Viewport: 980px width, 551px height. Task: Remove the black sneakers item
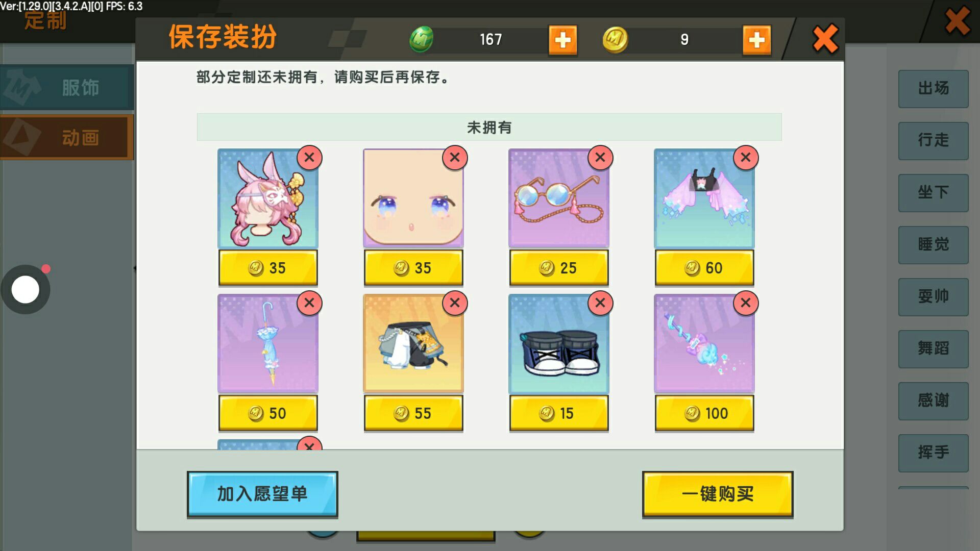click(x=600, y=303)
